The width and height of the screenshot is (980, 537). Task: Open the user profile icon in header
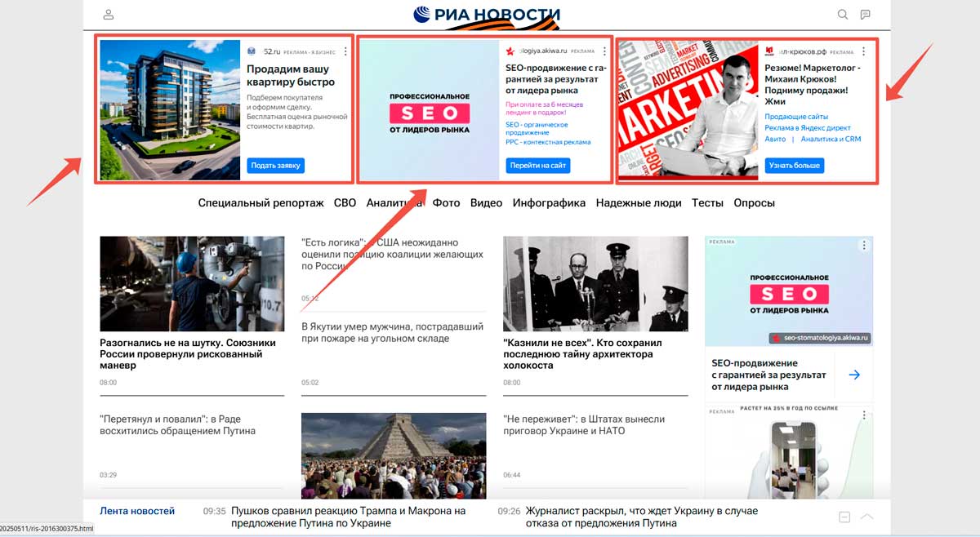coord(109,15)
